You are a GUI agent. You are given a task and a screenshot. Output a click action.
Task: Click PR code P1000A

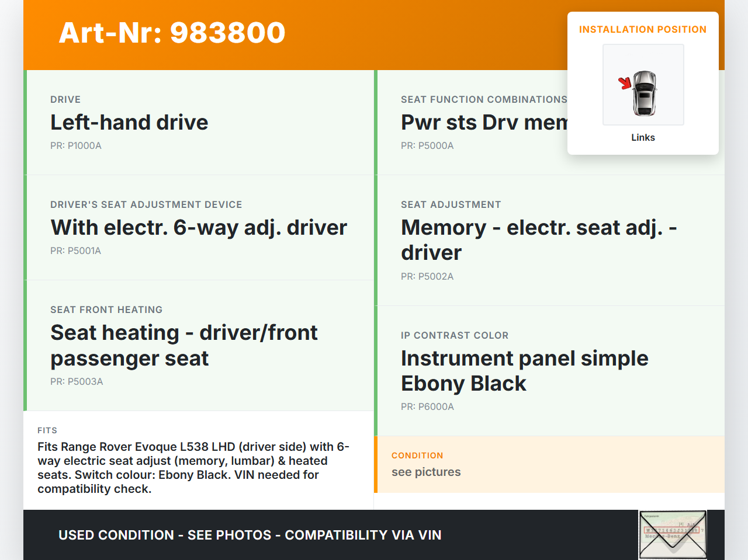[76, 146]
